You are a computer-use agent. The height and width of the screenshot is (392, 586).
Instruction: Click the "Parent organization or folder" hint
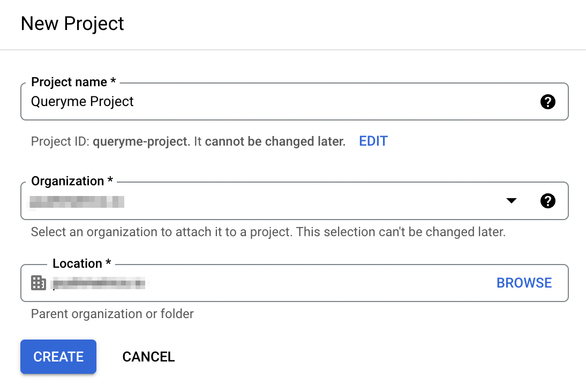click(x=112, y=313)
